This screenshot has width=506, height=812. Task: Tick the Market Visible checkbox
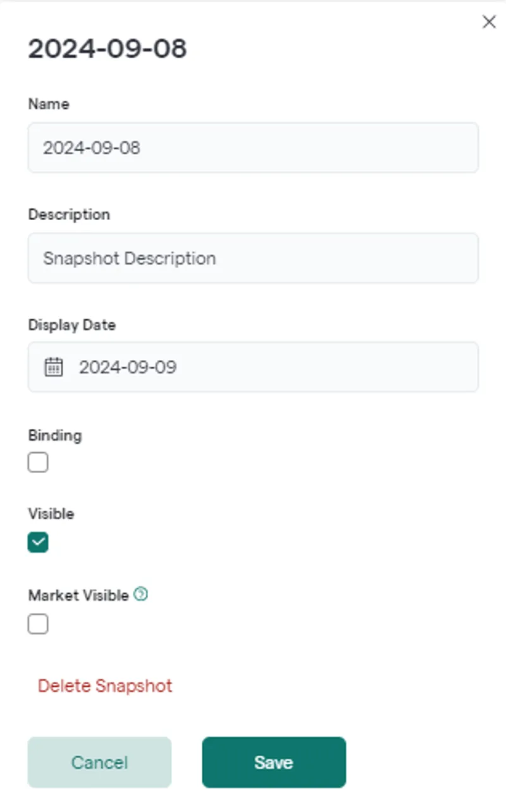38,625
